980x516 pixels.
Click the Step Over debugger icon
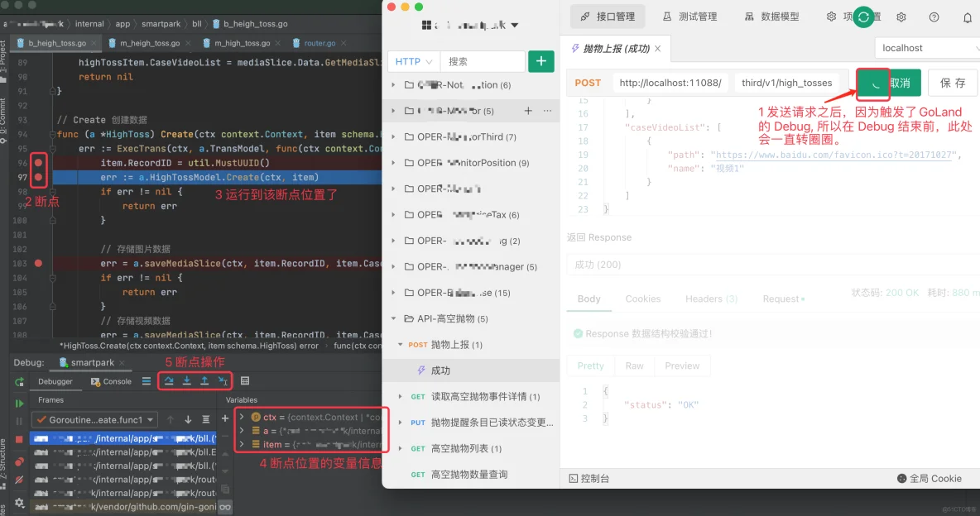point(169,381)
